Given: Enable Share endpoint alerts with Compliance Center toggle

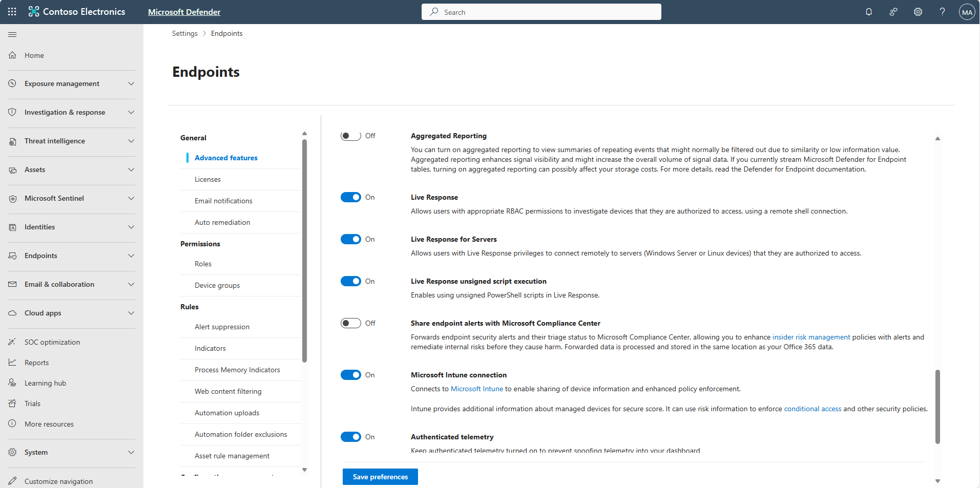Looking at the screenshot, I should 351,323.
